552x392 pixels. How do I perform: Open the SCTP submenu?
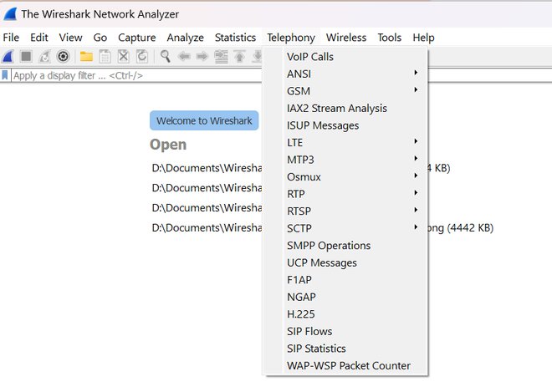point(351,228)
